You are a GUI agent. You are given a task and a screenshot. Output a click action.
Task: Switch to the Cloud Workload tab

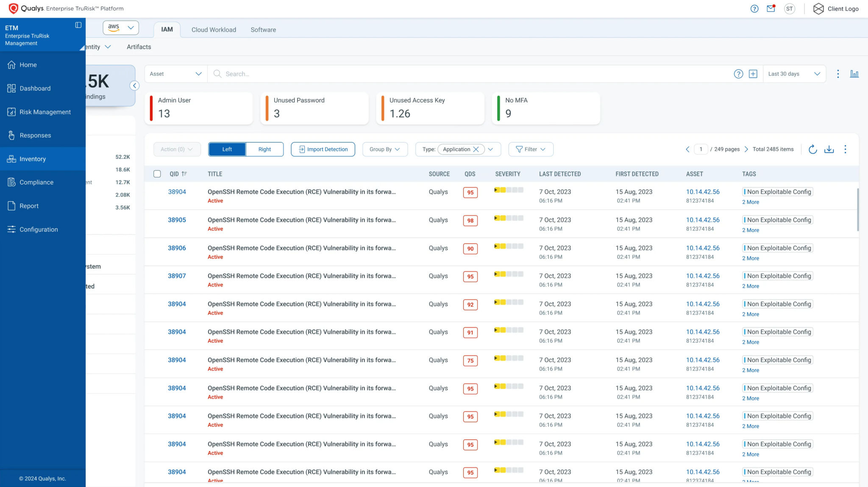pos(214,30)
